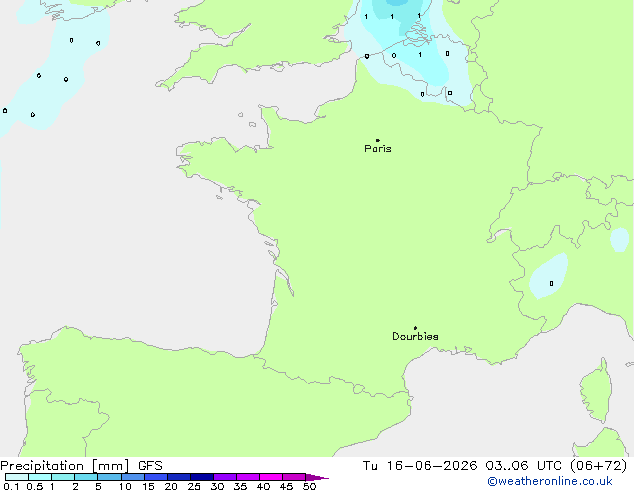Click the Paris location dot marker

pos(378,140)
